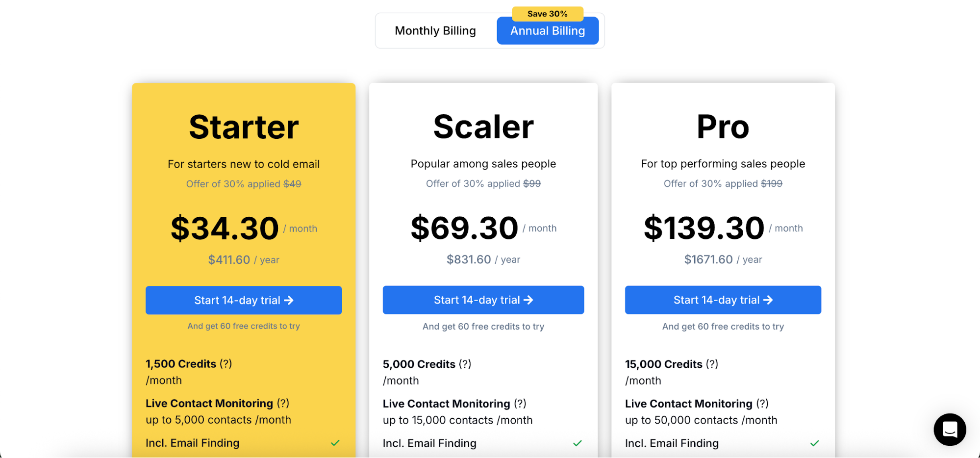The height and width of the screenshot is (458, 980).
Task: Start the 14-day trial for Scaler
Action: 483,300
